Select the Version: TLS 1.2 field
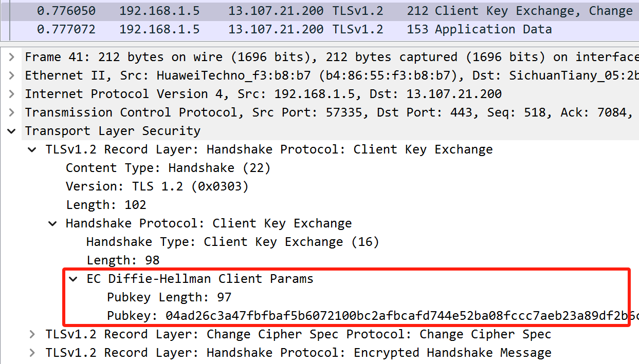This screenshot has height=364, width=639. (x=157, y=186)
